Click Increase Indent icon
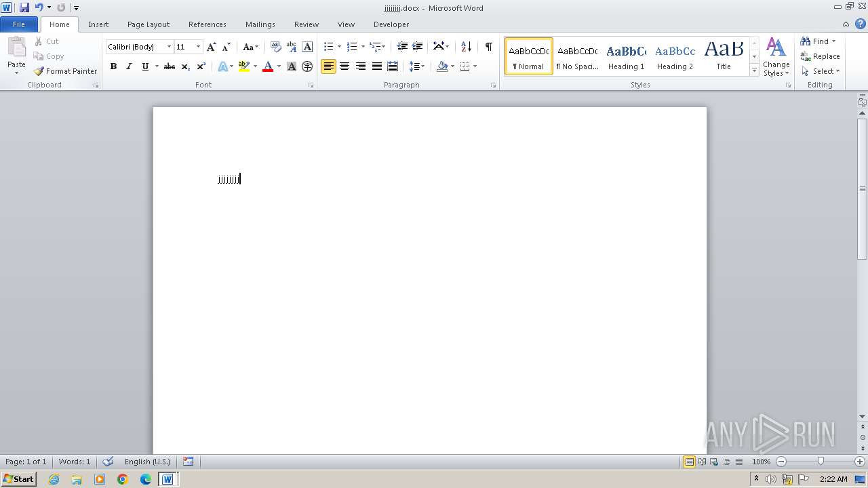868x488 pixels. (x=418, y=47)
